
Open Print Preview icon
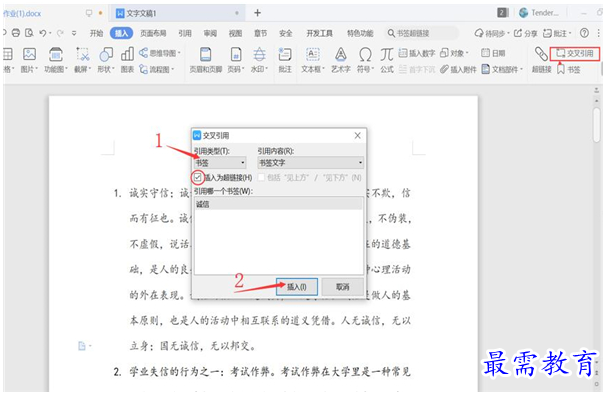29,33
